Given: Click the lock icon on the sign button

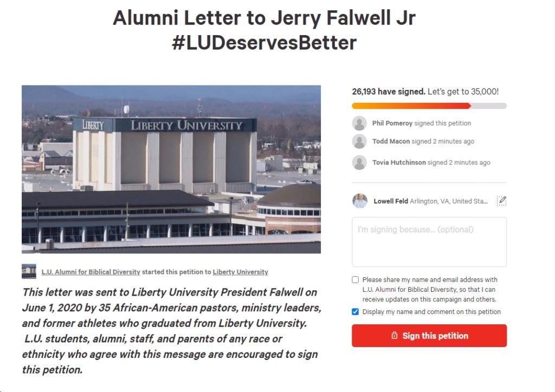Looking at the screenshot, I should 395,336.
